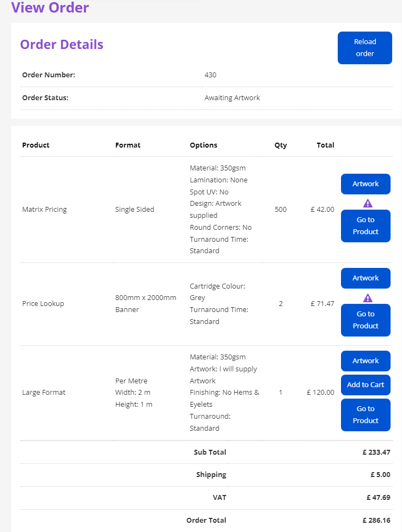Add Large Format item to cart
The width and height of the screenshot is (402, 532).
pos(366,385)
